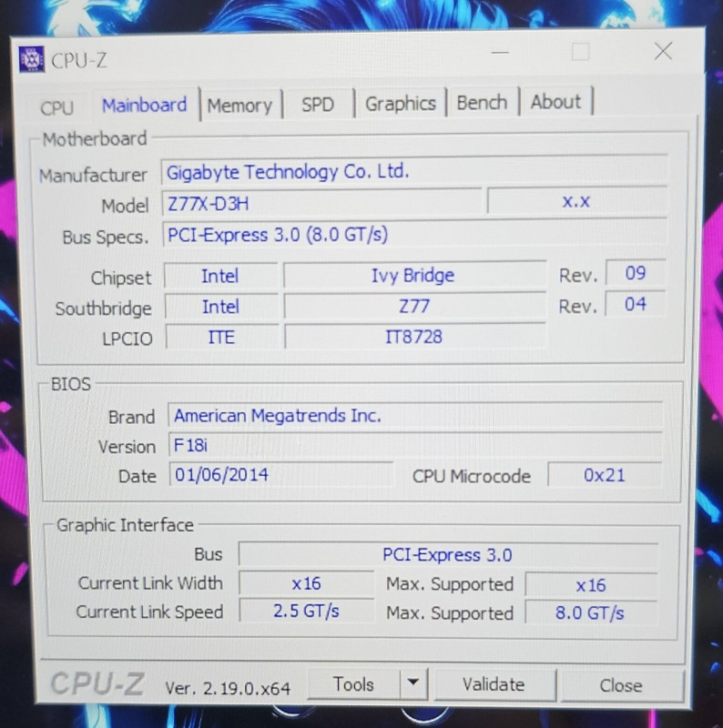
Task: Click BIOS Brand American Megatrends Inc.
Action: pyautogui.click(x=415, y=415)
